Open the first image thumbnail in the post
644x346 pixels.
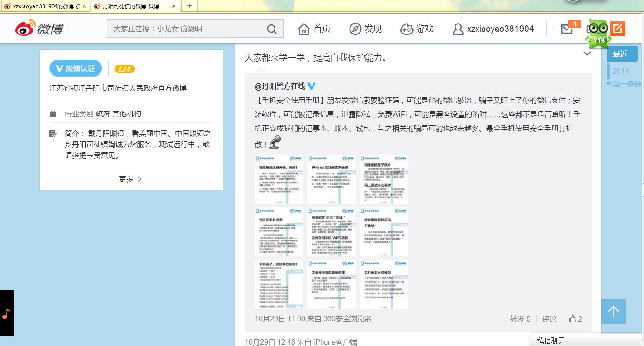[x=279, y=179]
